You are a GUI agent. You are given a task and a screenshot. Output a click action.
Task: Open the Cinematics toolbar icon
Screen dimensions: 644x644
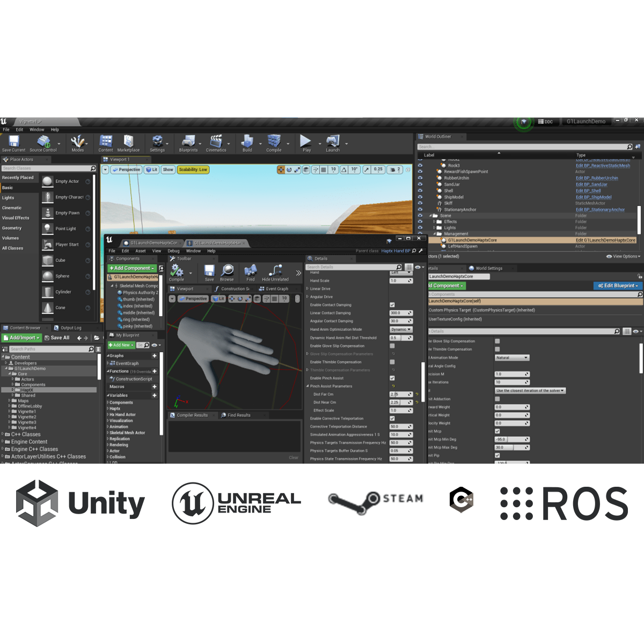click(x=216, y=143)
